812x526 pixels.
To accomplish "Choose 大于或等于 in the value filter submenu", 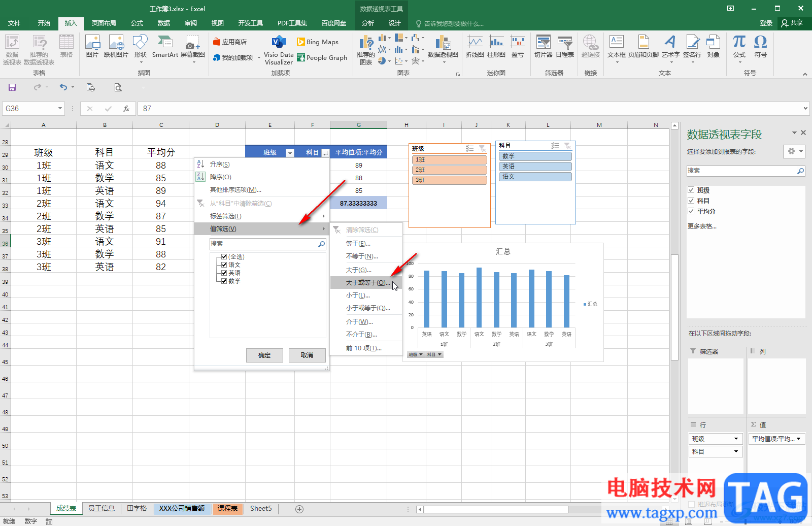I will (366, 283).
